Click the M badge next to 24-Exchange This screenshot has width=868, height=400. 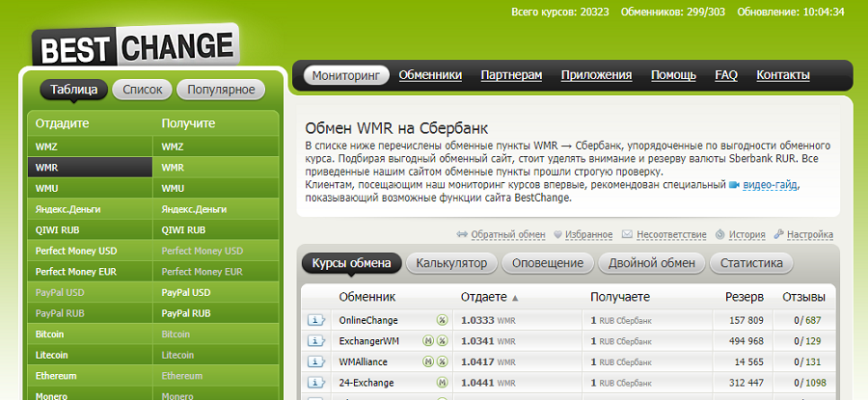[x=443, y=383]
